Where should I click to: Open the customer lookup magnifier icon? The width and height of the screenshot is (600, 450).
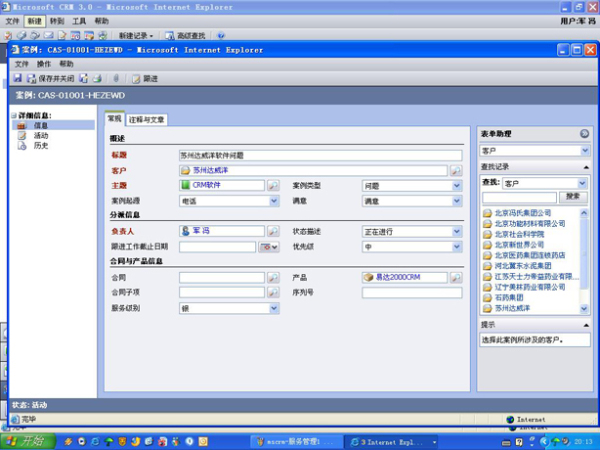(x=456, y=170)
